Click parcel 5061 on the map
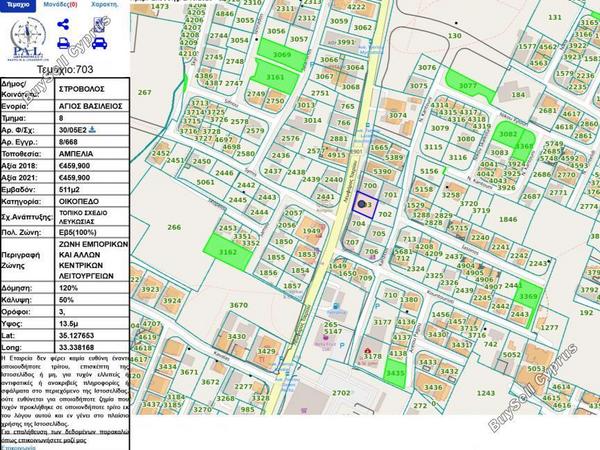The height and width of the screenshot is (450, 600). tap(205, 182)
